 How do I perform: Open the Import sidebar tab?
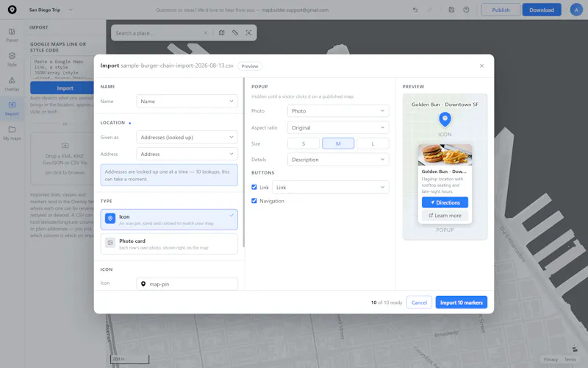pyautogui.click(x=12, y=108)
